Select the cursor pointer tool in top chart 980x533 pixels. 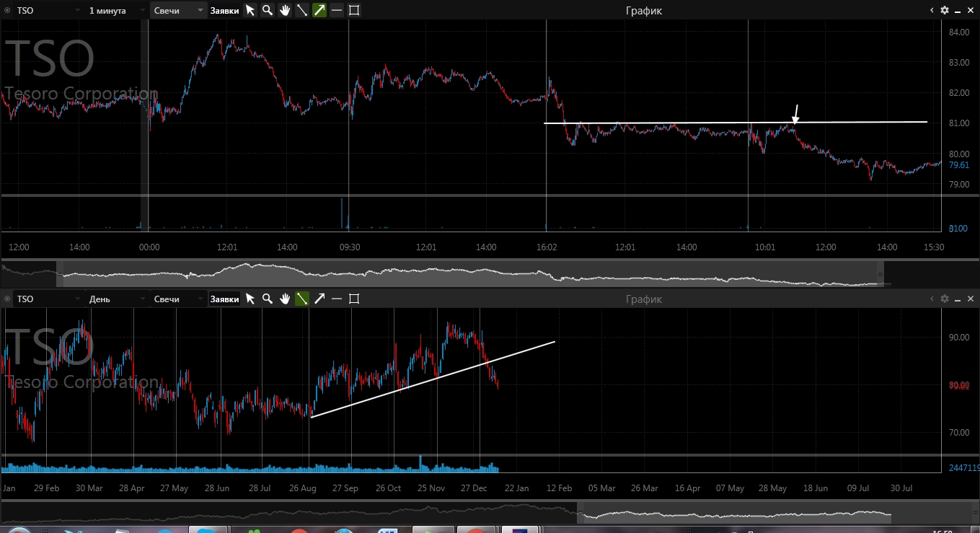tap(250, 10)
